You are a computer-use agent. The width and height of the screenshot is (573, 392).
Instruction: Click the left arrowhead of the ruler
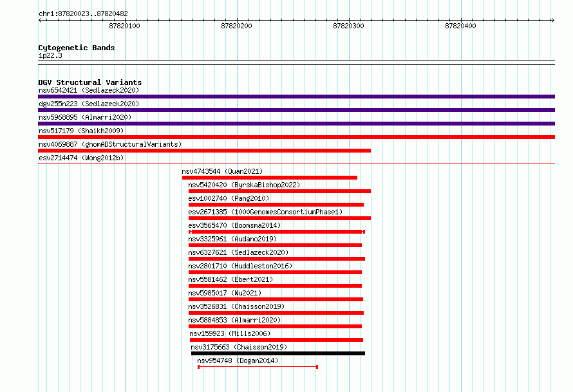tap(40, 21)
